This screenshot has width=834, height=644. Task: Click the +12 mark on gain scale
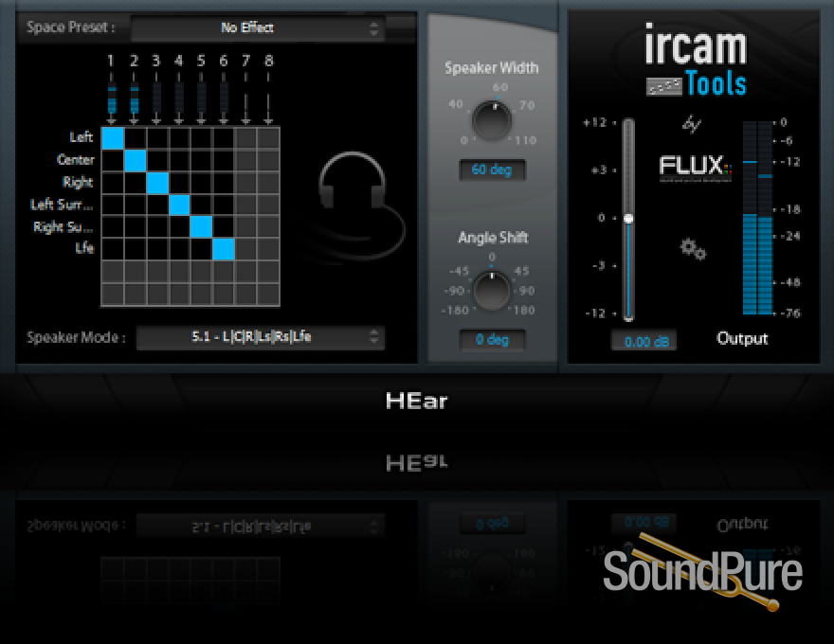[x=594, y=122]
